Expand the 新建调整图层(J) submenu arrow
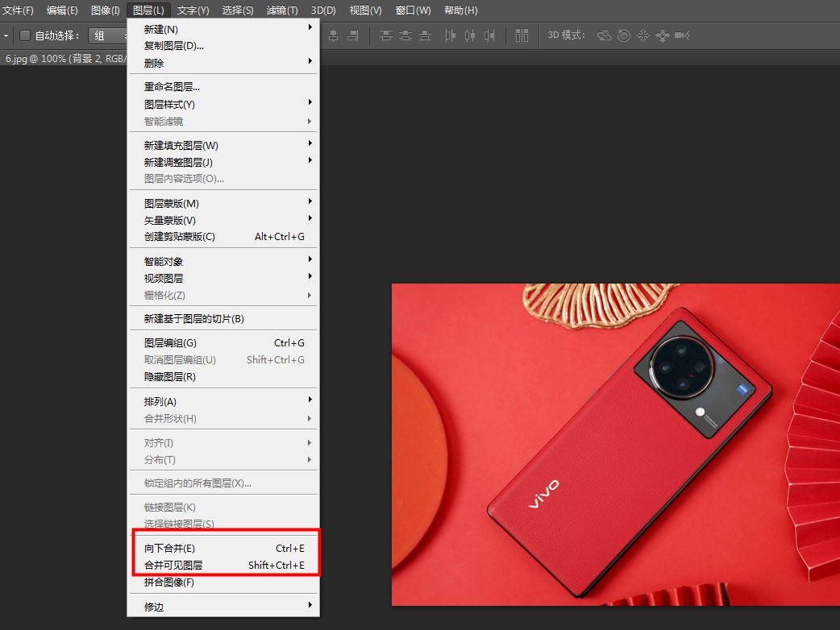840x630 pixels. (x=310, y=160)
